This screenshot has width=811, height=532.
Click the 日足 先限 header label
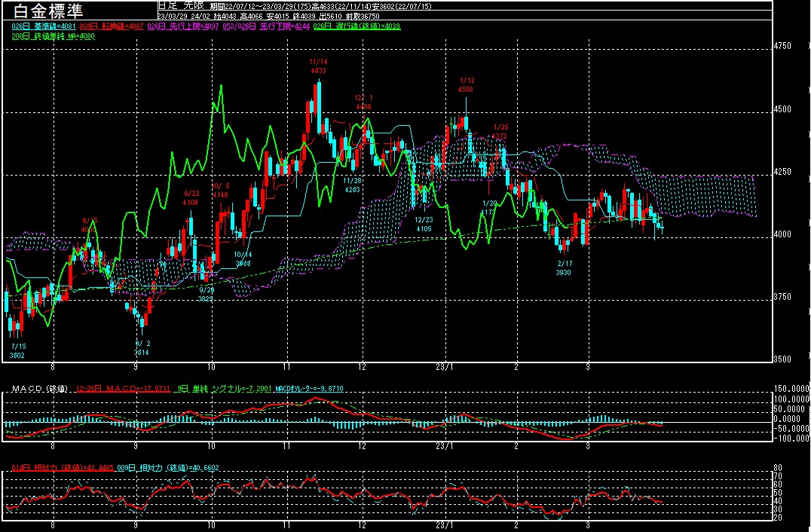pos(180,6)
